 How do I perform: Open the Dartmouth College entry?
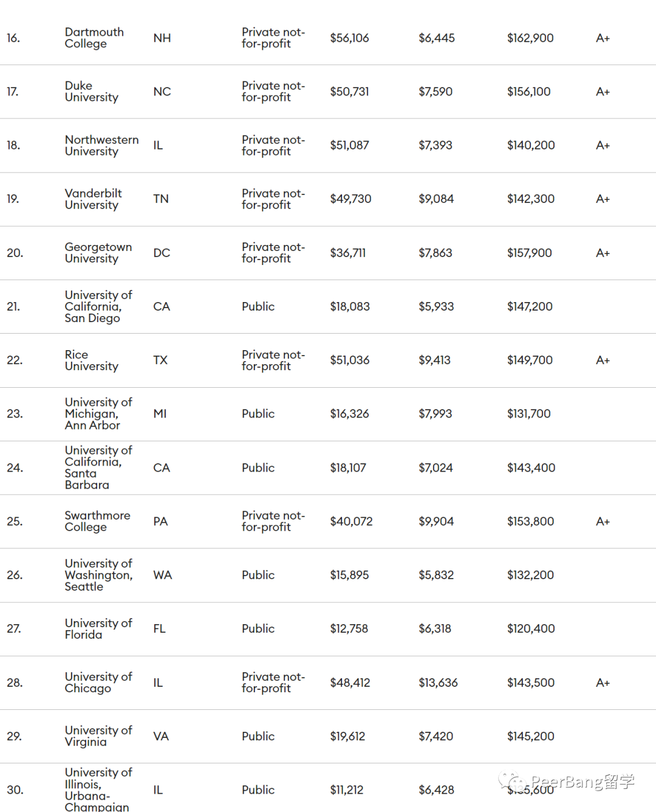(x=94, y=38)
